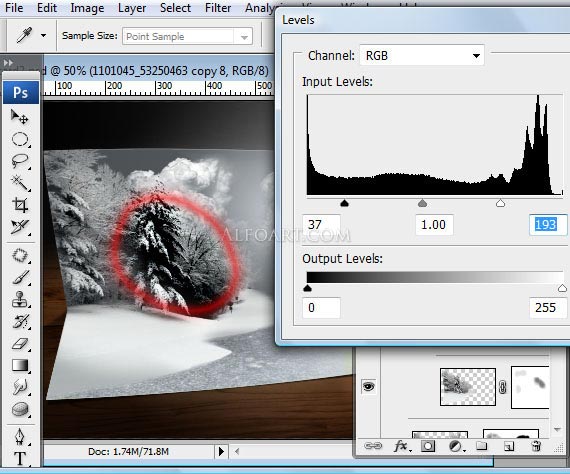570x474 pixels.
Task: Select the Pen tool
Action: pyautogui.click(x=20, y=436)
